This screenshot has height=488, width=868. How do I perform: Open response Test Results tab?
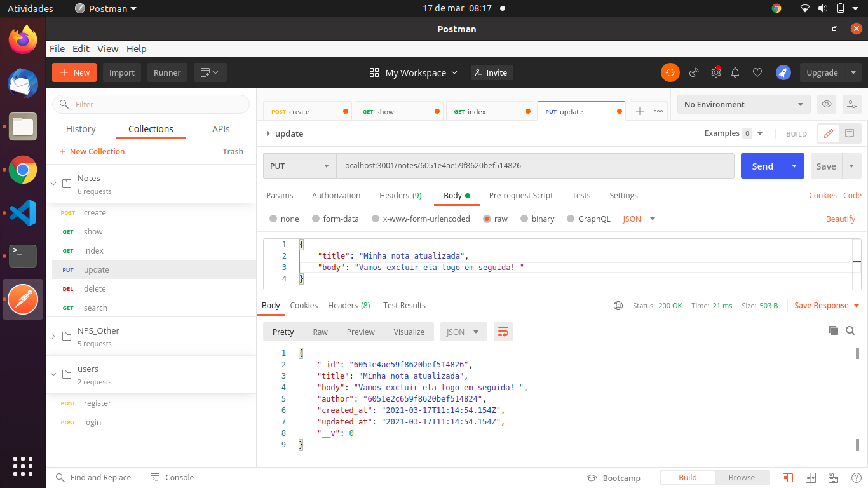click(404, 306)
